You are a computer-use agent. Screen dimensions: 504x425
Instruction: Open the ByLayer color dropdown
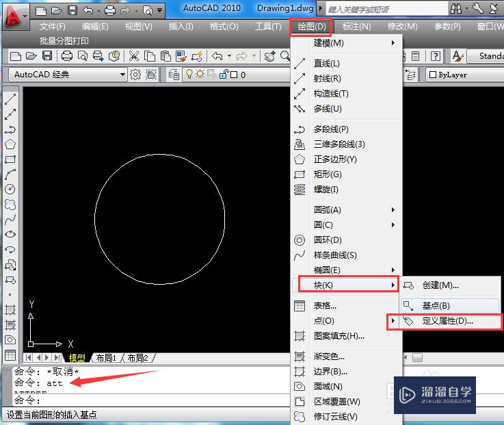pos(464,75)
